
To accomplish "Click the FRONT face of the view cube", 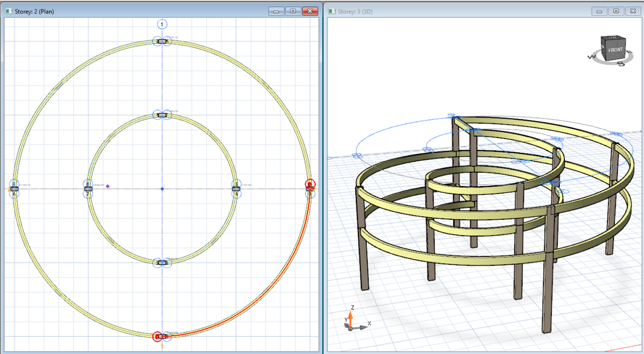I will [615, 50].
